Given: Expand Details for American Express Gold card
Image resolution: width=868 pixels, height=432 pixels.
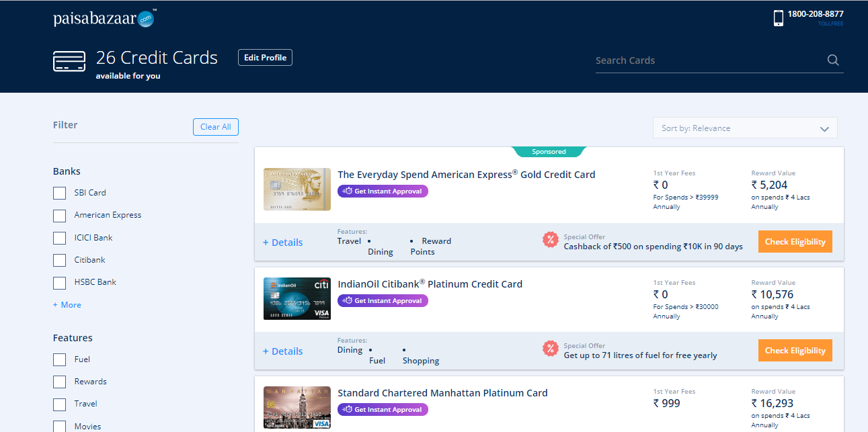Looking at the screenshot, I should point(283,243).
